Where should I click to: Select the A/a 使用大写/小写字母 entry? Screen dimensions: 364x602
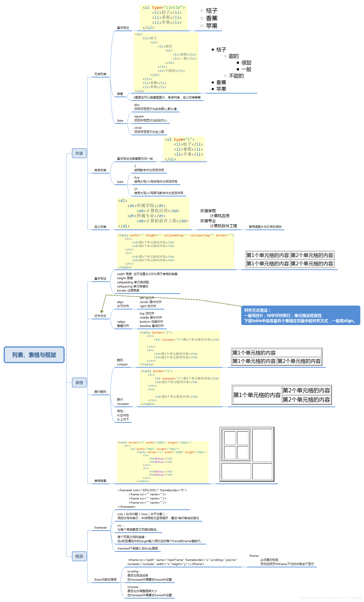tap(156, 179)
